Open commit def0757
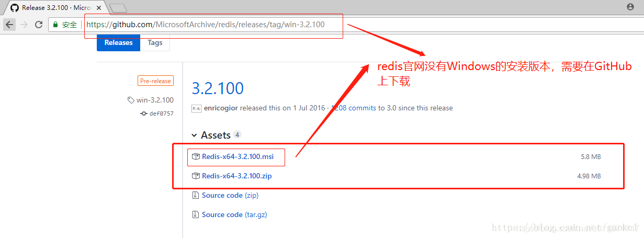Screen dimensions: 644x238 161,114
